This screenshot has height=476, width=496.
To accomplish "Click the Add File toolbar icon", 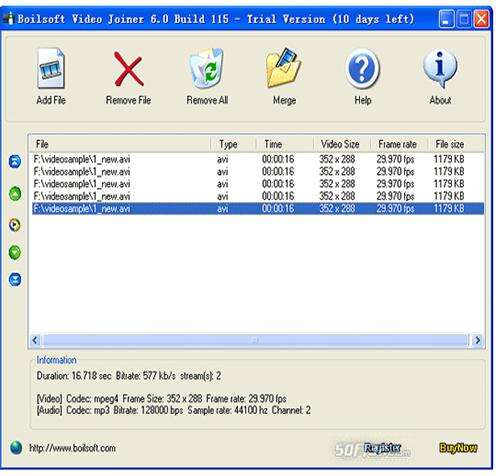I will pos(51,68).
